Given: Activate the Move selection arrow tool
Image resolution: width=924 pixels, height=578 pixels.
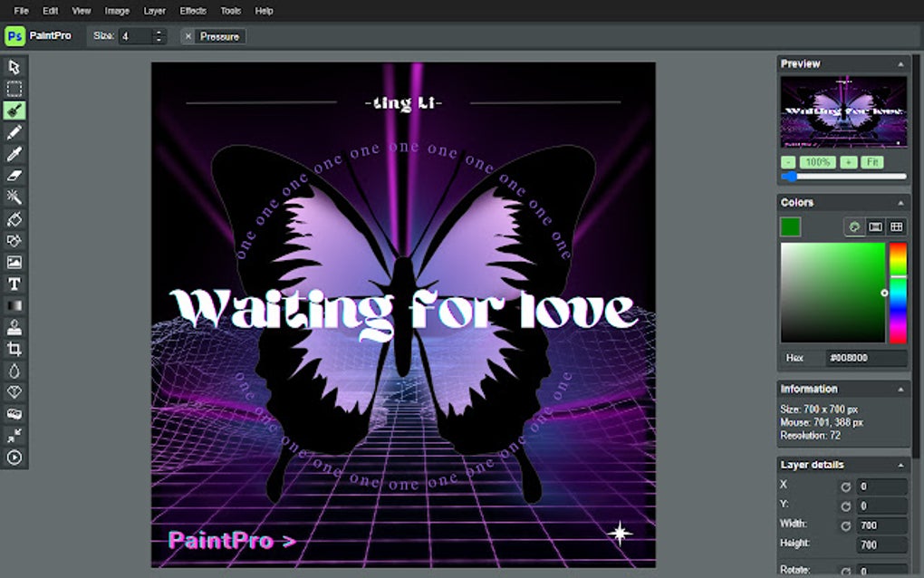Looking at the screenshot, I should point(14,67).
